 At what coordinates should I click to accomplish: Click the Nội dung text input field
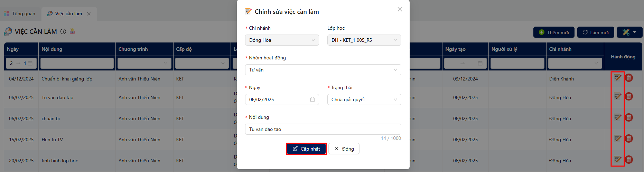coord(323,129)
